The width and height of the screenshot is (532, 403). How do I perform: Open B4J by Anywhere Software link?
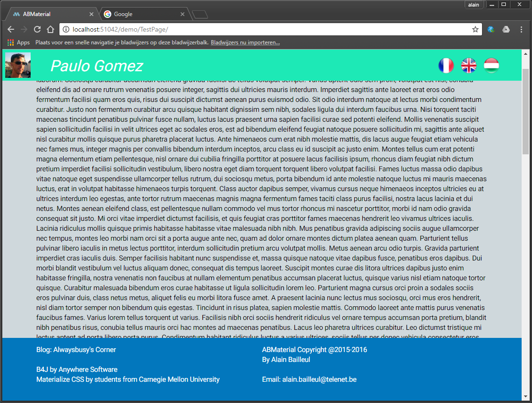(77, 369)
